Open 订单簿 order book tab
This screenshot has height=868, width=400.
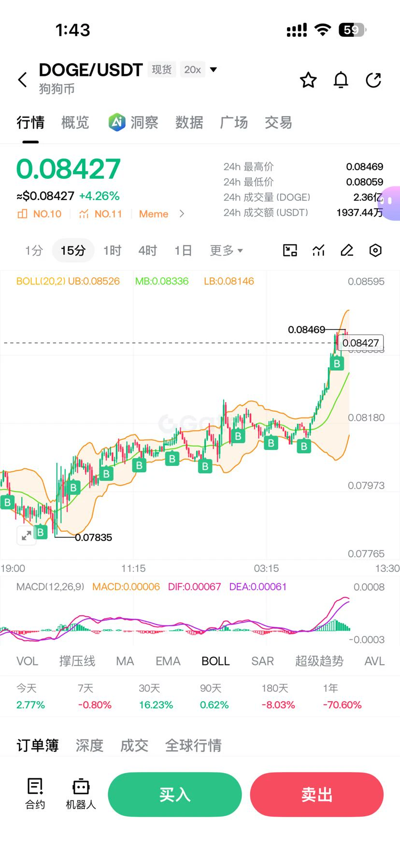pyautogui.click(x=38, y=745)
